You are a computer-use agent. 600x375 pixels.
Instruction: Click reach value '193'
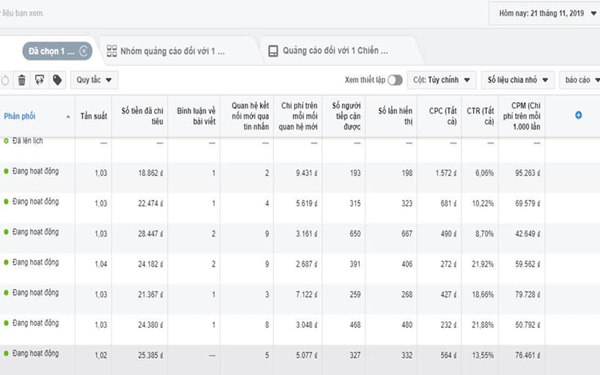355,173
